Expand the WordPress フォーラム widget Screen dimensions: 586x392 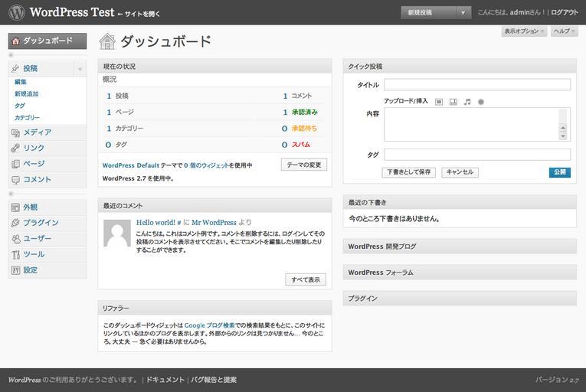click(x=460, y=273)
